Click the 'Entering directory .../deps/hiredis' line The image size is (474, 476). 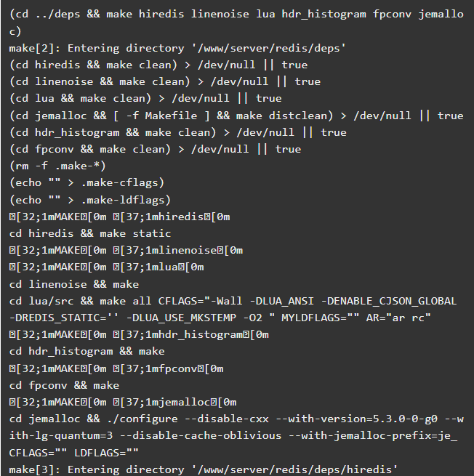click(x=204, y=469)
